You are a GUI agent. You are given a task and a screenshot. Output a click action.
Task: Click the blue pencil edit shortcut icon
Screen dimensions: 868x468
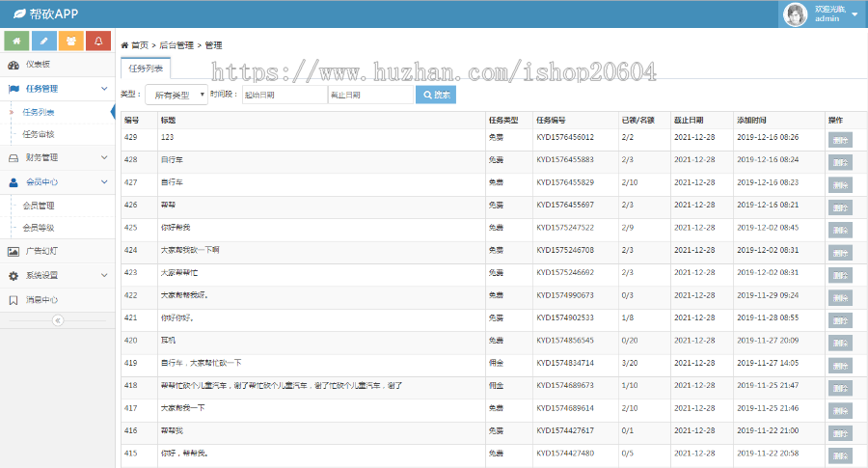[x=43, y=41]
